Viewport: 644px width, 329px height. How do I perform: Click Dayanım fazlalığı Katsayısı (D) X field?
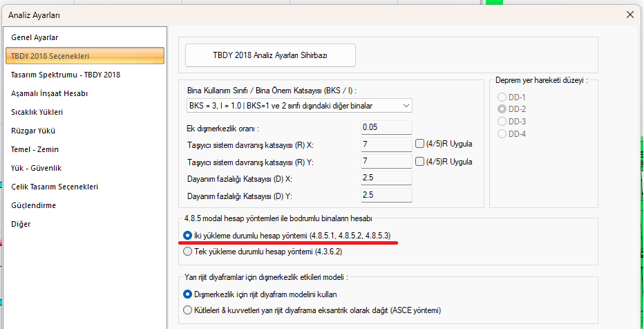point(386,178)
